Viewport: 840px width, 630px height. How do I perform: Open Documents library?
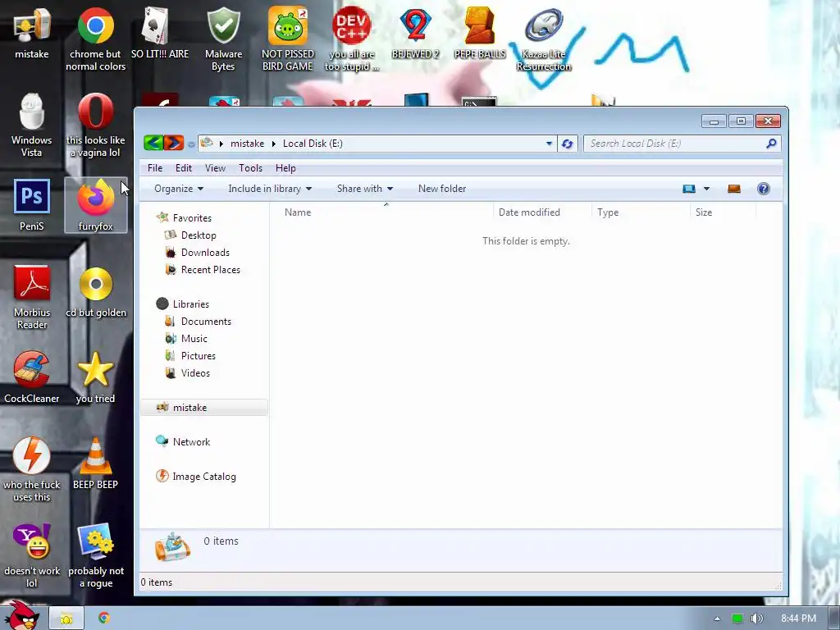pos(206,322)
